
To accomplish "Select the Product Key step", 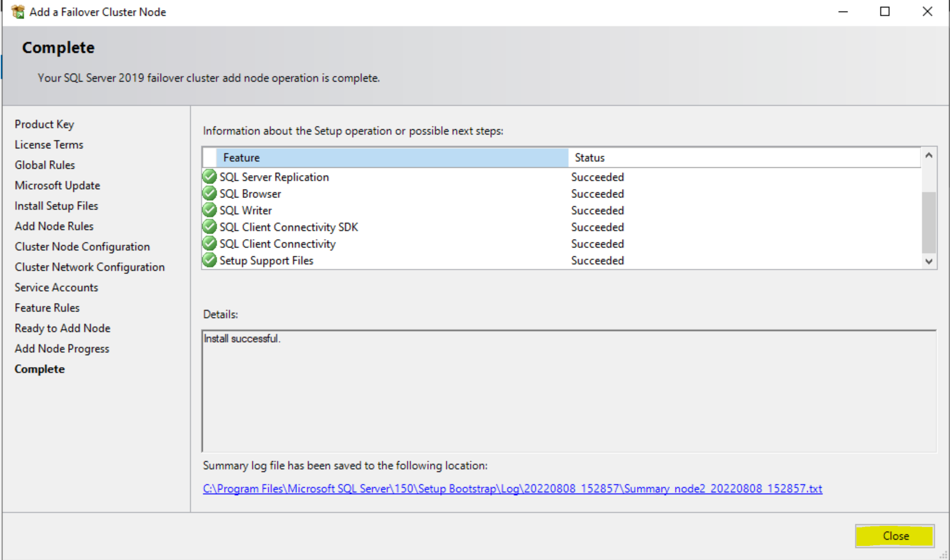I will point(44,124).
